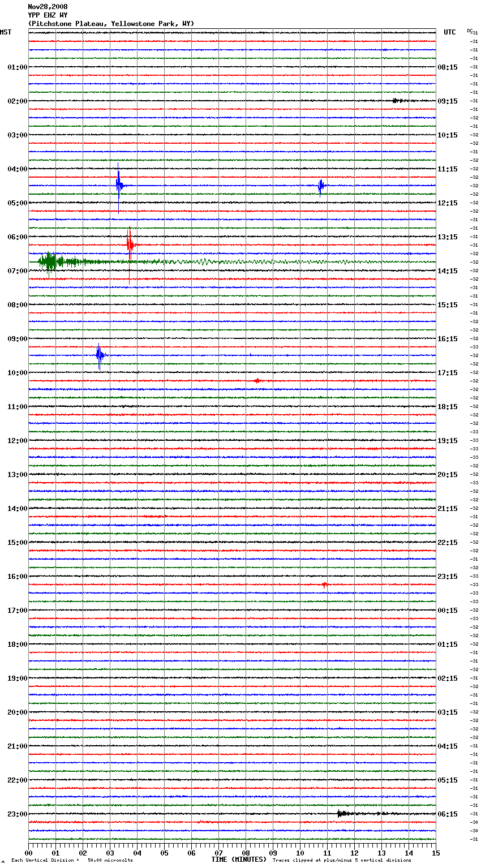Click the MST time zone label
Viewport: 481px width, 868px height.
(x=6, y=32)
